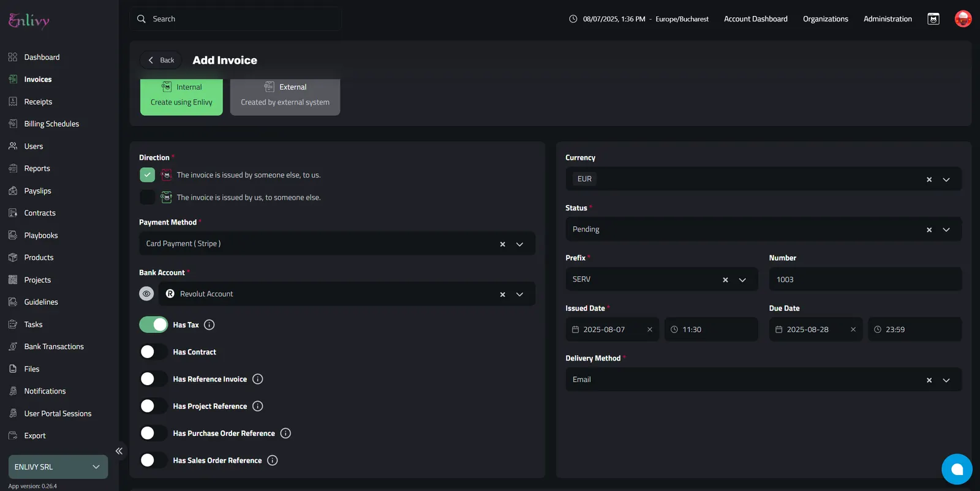
Task: Enable the Has Reference Invoice switch
Action: click(153, 379)
